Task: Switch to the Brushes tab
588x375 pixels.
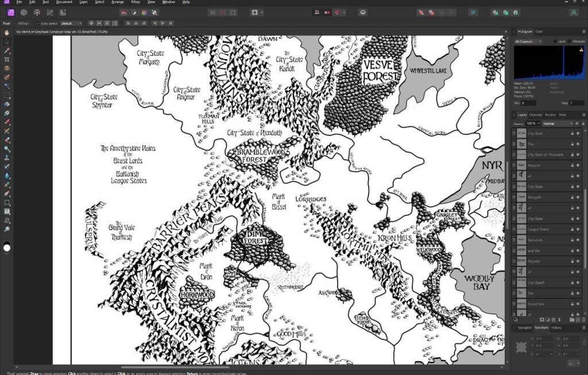Action: coord(550,115)
